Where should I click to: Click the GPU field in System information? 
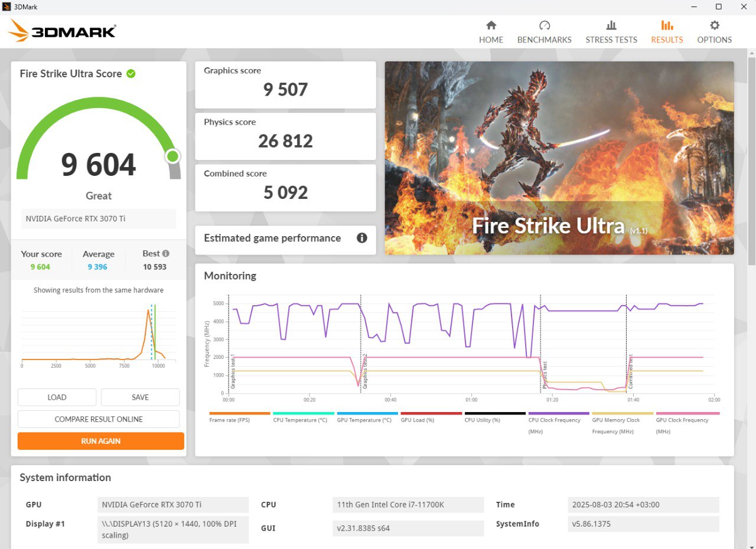(x=173, y=505)
